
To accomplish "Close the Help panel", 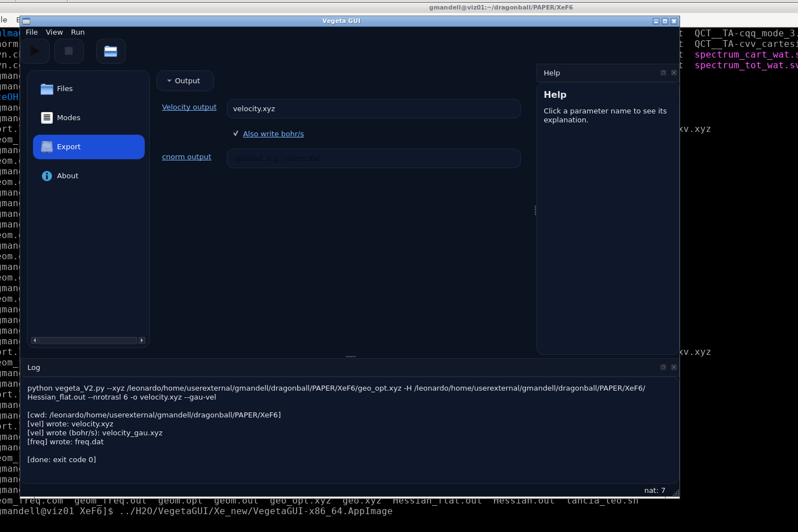I will tap(674, 73).
